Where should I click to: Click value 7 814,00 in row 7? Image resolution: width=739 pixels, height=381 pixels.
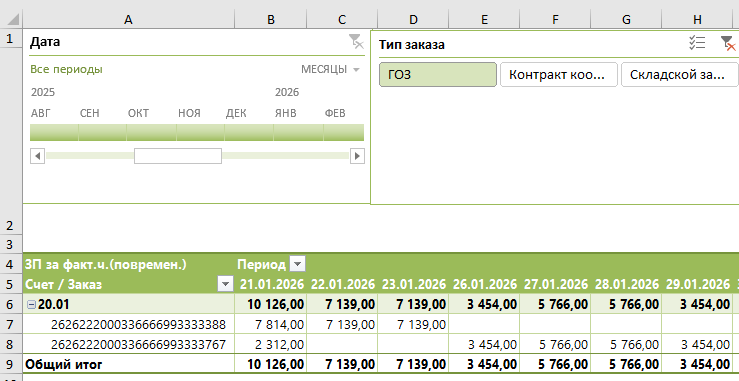(x=271, y=324)
